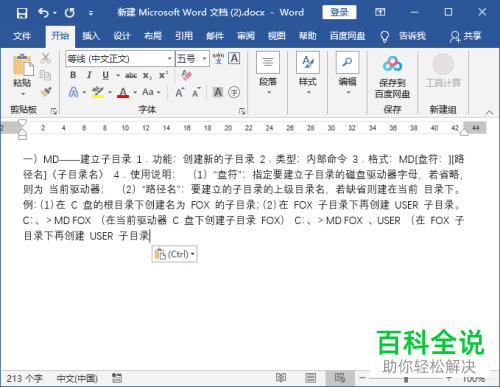Expand the 粘贴 options arrow
Screen dimensions: 500x387
pyautogui.click(x=23, y=94)
